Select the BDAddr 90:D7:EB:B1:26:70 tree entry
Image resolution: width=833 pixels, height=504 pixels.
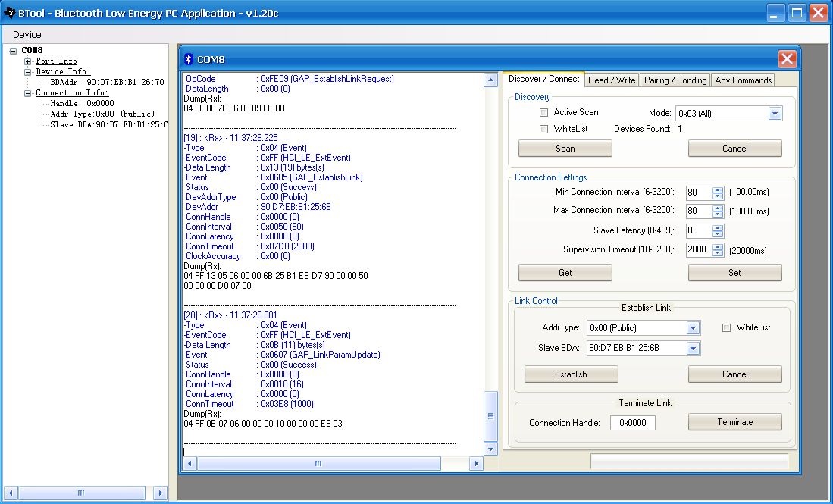tap(107, 83)
